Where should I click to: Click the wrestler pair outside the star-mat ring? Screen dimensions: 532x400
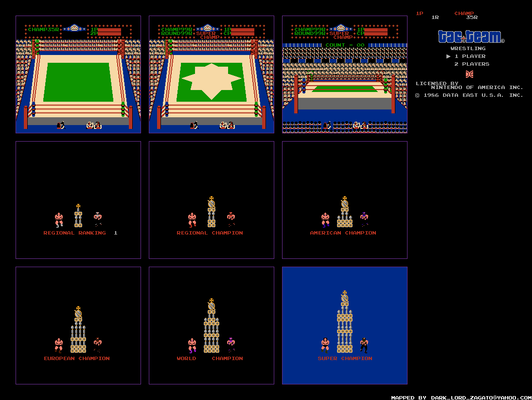tap(227, 125)
